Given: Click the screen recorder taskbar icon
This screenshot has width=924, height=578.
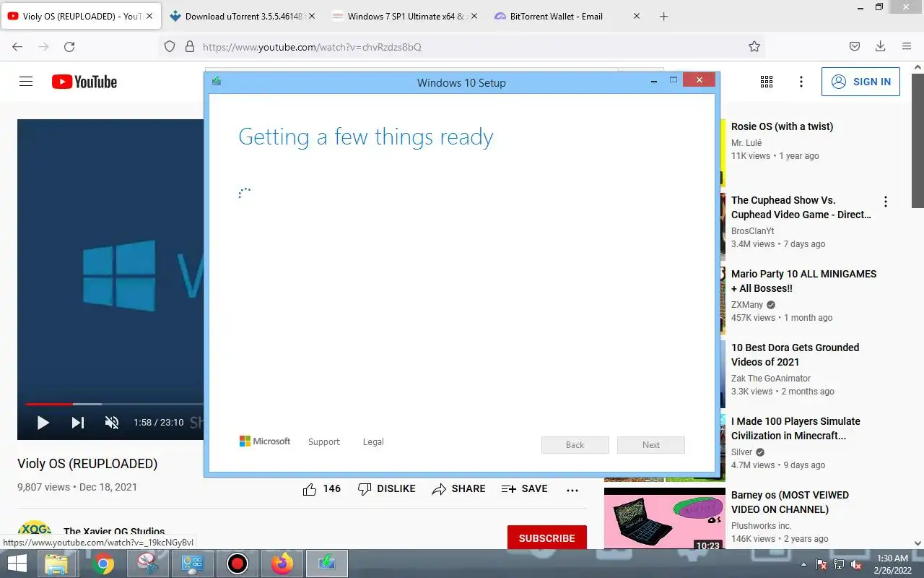Looking at the screenshot, I should [237, 564].
